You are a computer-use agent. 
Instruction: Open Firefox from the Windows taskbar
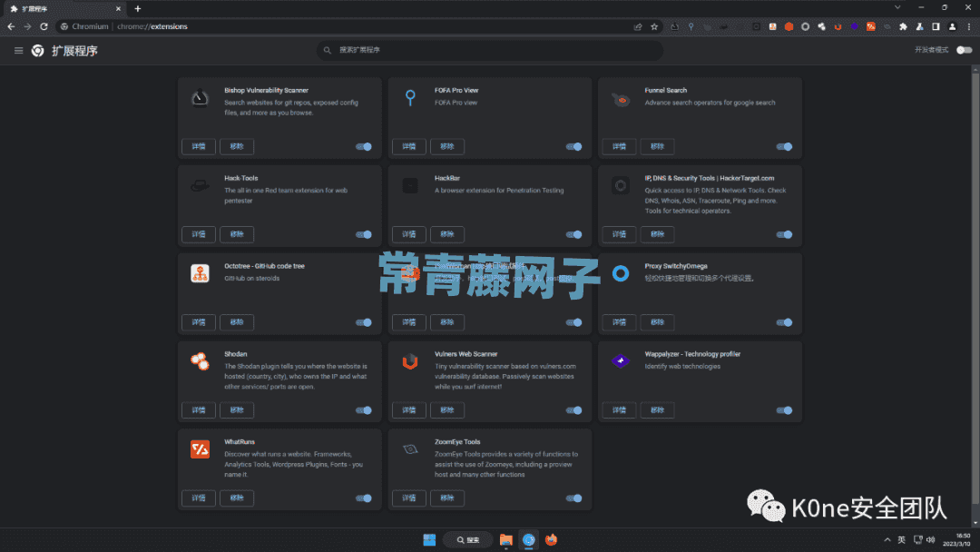coord(551,539)
